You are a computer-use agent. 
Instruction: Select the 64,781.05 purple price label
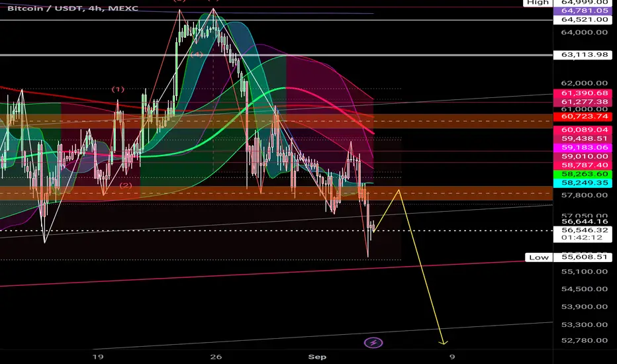(583, 11)
